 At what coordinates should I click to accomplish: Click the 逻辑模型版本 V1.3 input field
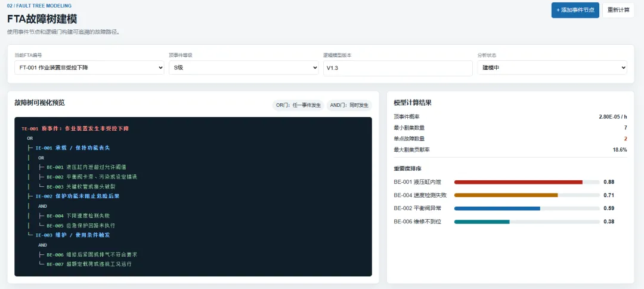398,68
